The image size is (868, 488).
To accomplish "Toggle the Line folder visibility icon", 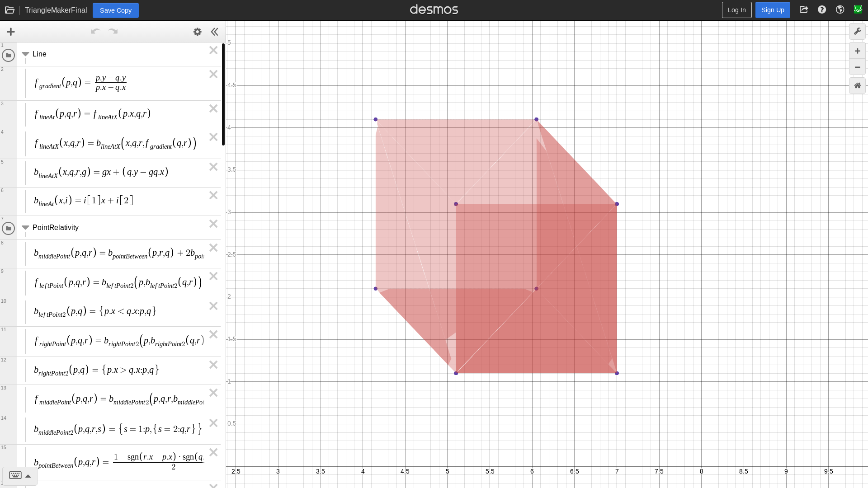I will (x=8, y=55).
